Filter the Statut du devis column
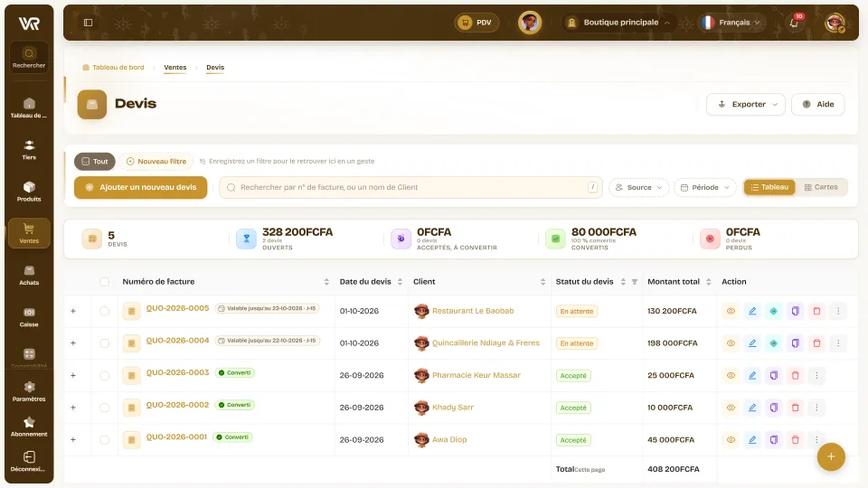Image resolution: width=868 pixels, height=488 pixels. click(635, 282)
